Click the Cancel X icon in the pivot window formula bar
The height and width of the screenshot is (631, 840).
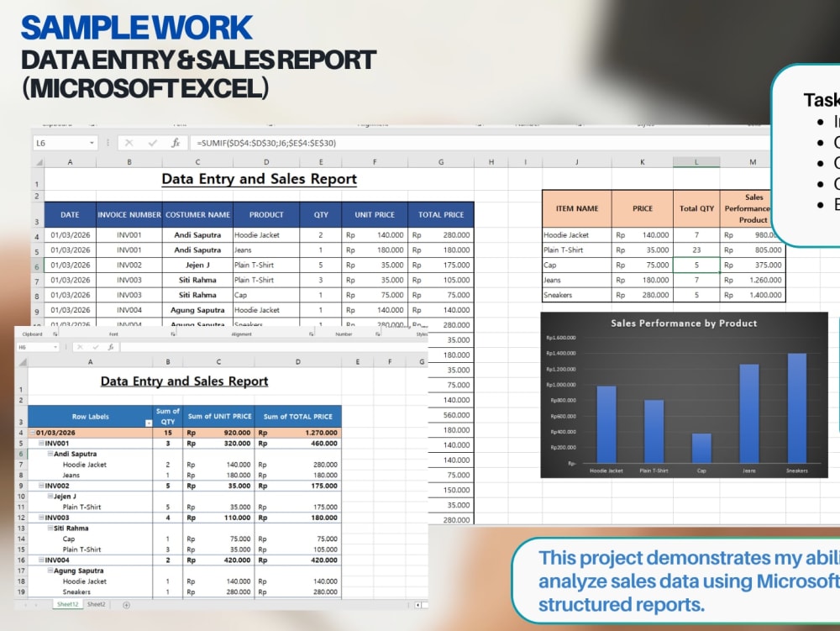click(x=80, y=347)
